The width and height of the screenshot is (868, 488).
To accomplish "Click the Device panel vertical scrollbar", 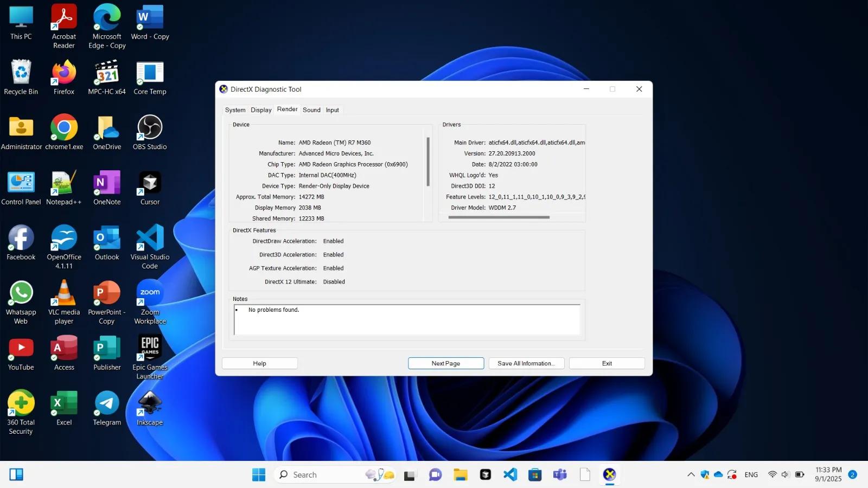I will click(428, 162).
